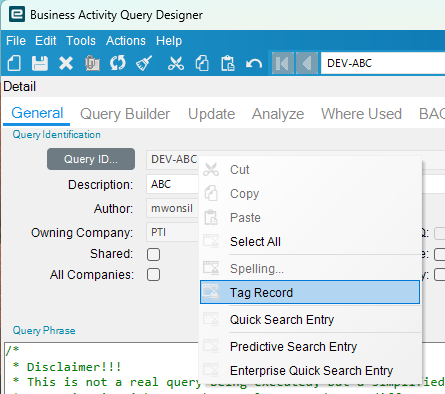The height and width of the screenshot is (394, 445).
Task: Click the Detail panel header
Action: click(x=20, y=87)
